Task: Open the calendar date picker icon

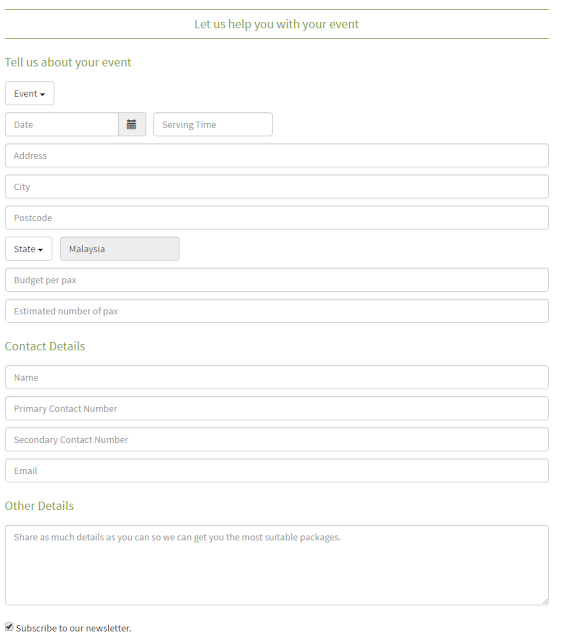Action: click(132, 124)
